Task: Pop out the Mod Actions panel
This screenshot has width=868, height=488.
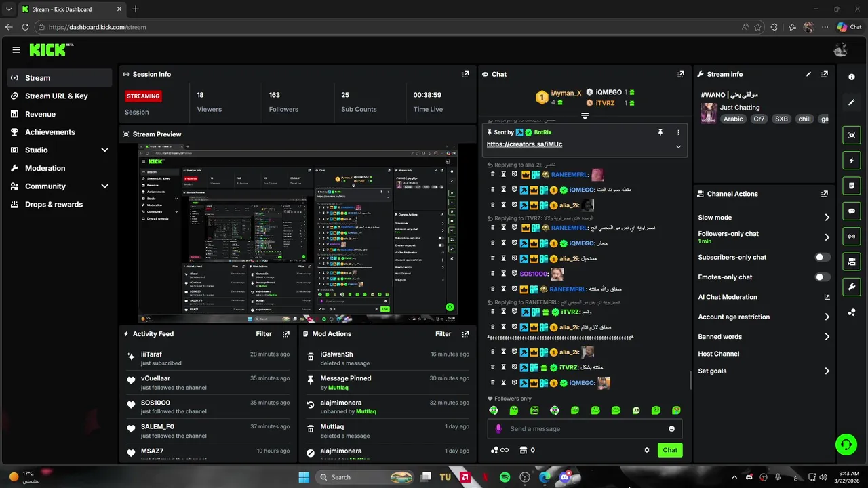Action: pyautogui.click(x=465, y=334)
